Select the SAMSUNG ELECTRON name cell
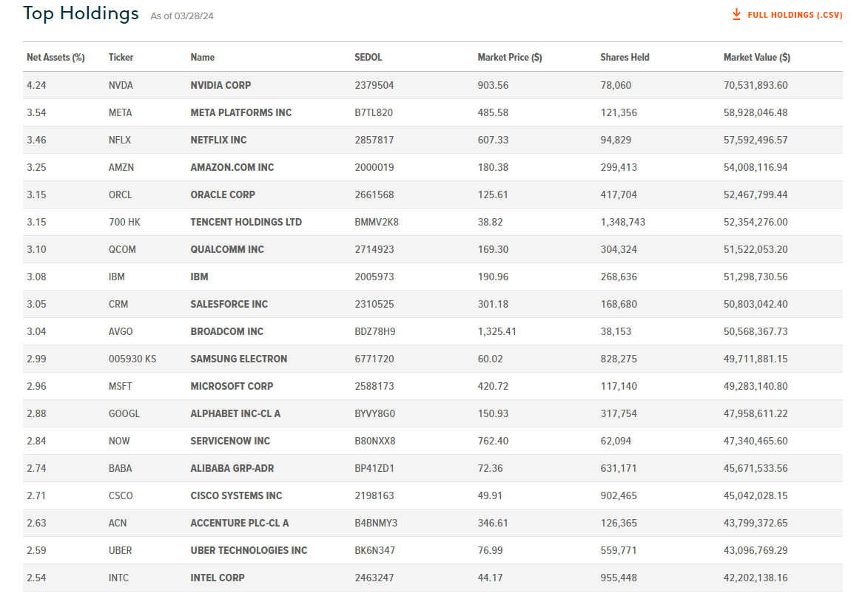Image resolution: width=868 pixels, height=599 pixels. click(238, 359)
